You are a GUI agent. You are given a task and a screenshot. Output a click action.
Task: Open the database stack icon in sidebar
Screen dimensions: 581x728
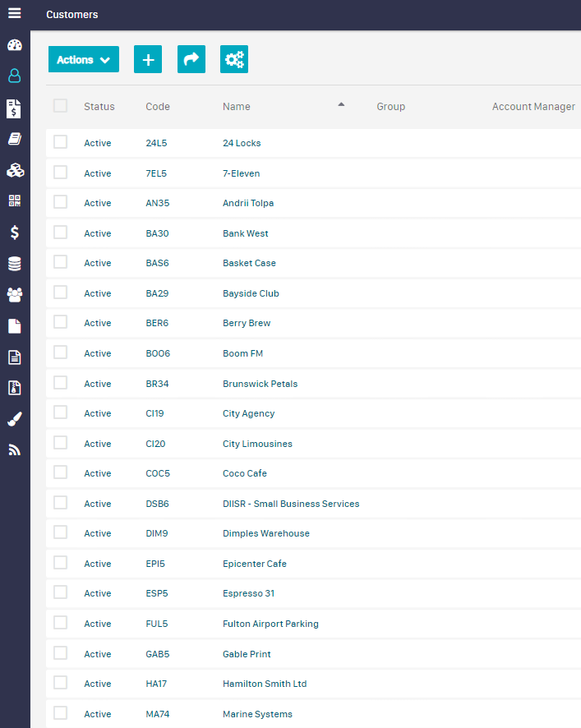click(15, 264)
